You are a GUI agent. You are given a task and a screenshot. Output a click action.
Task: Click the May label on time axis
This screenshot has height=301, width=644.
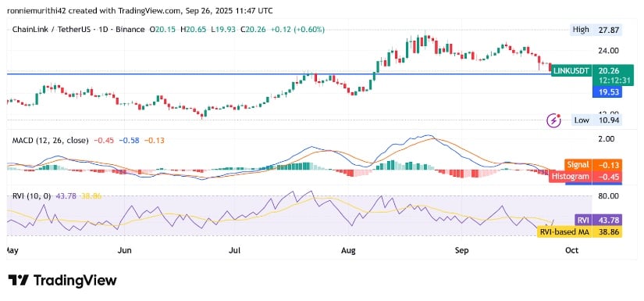(x=12, y=250)
